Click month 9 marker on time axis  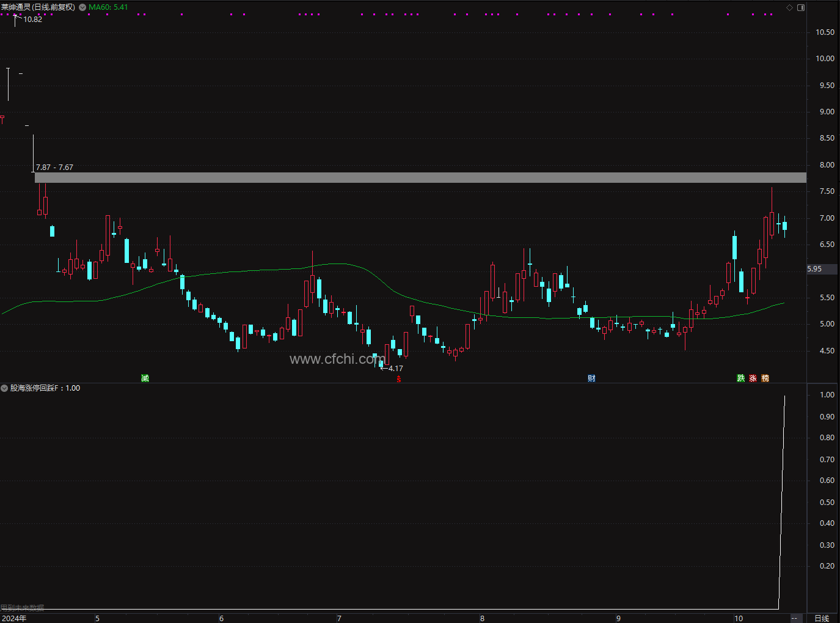618,618
